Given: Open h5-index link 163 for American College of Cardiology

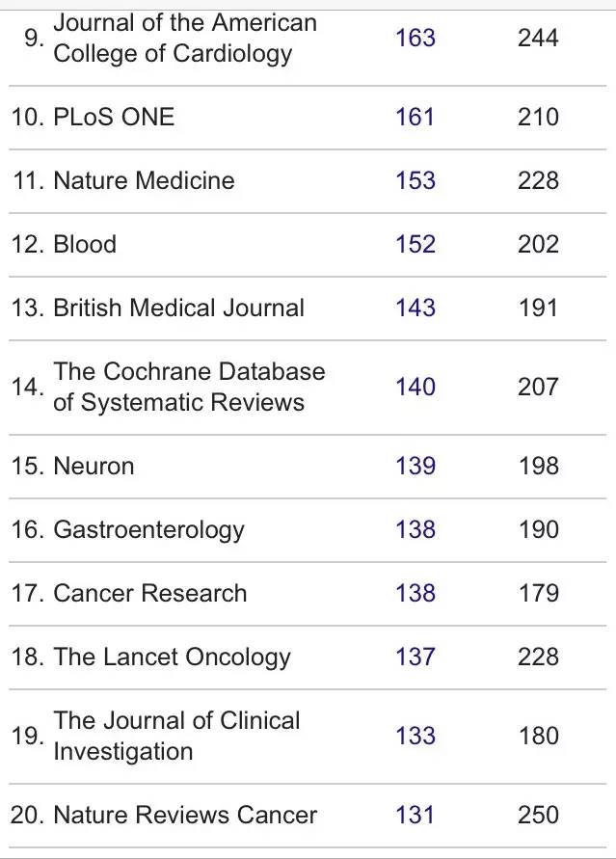Looking at the screenshot, I should tap(415, 39).
